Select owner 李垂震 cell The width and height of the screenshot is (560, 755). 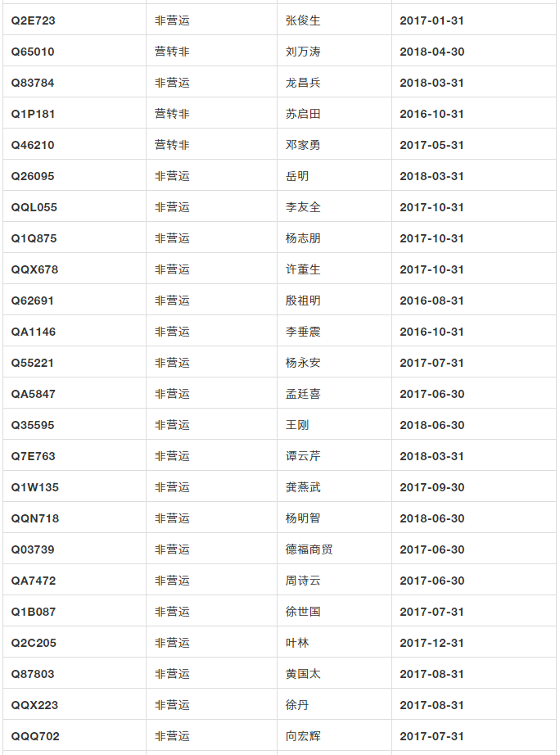click(x=303, y=332)
